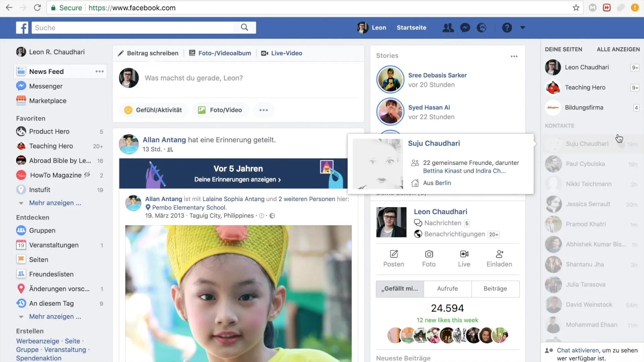This screenshot has width=644, height=362.
Task: Toggle Chat aktivieren in contacts sidebar
Action: [x=578, y=350]
